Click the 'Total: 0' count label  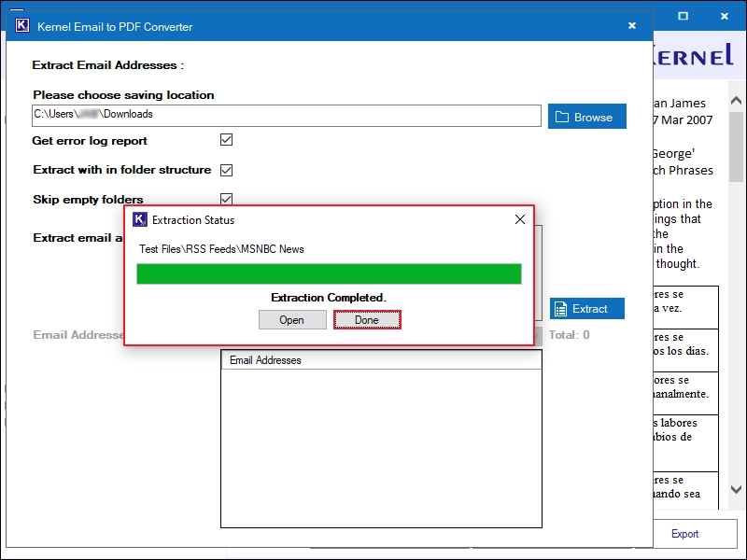click(x=570, y=335)
